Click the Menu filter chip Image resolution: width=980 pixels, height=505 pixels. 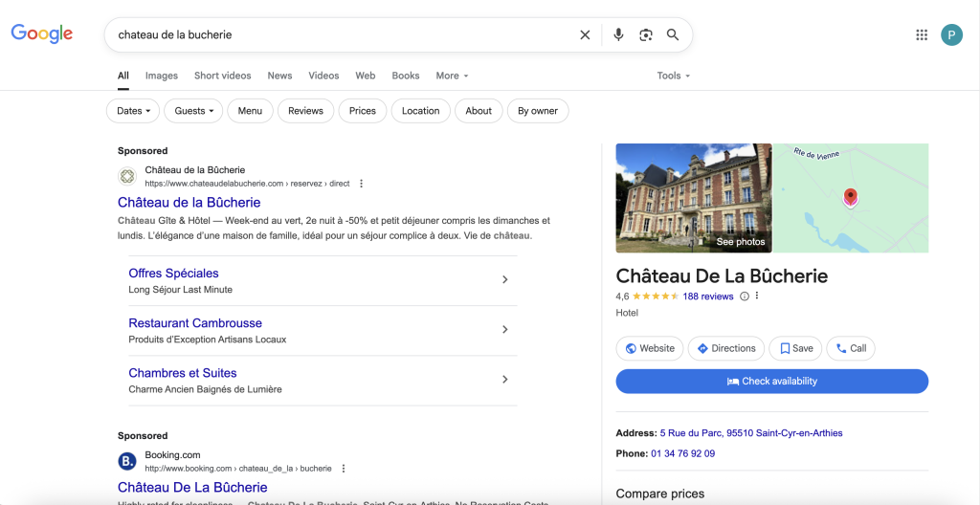pos(250,111)
